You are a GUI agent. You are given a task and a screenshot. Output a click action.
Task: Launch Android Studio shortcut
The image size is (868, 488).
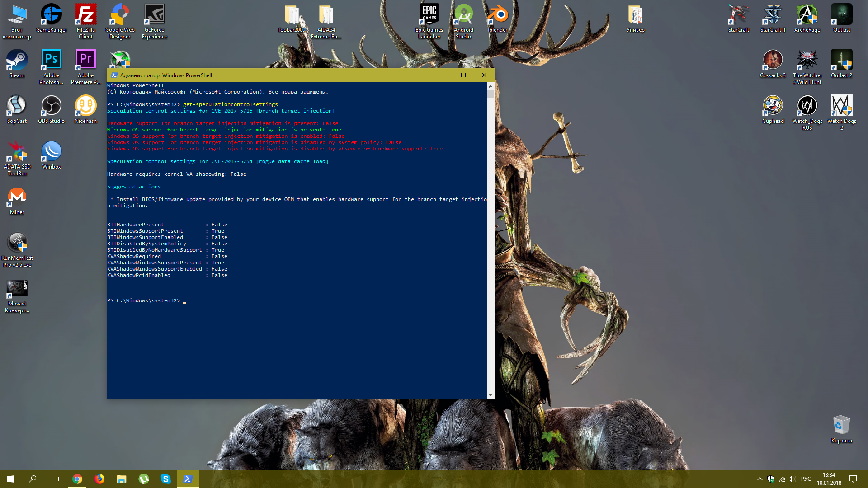pyautogui.click(x=463, y=15)
